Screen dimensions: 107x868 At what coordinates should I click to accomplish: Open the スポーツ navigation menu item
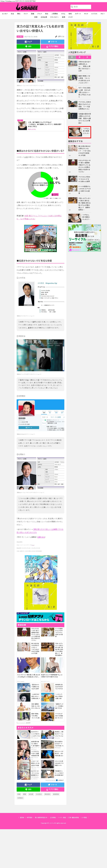(x=78, y=14)
